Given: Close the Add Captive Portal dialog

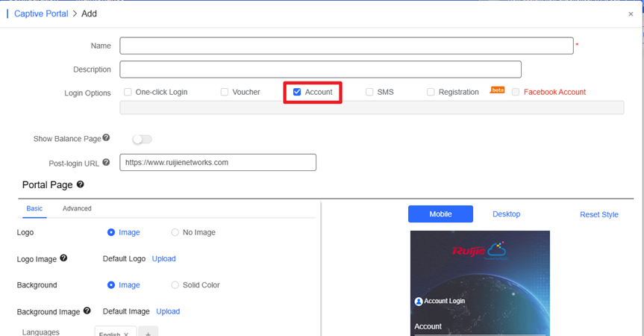Looking at the screenshot, I should [631, 14].
